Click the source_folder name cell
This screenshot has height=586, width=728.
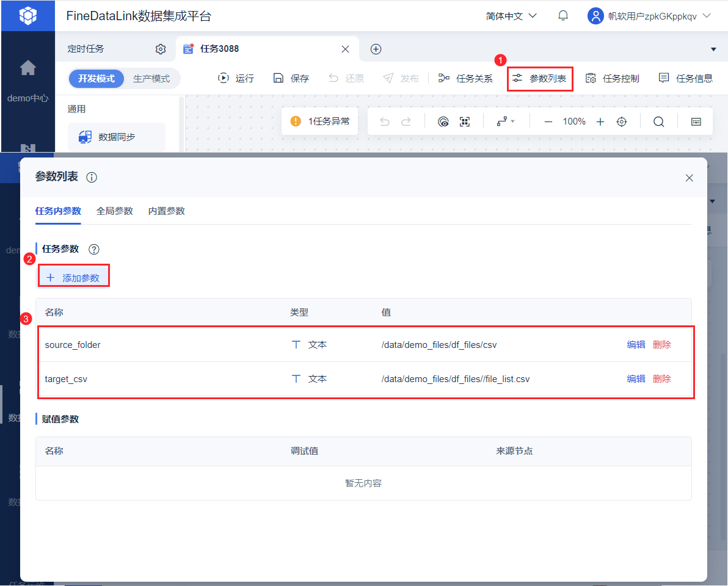click(73, 345)
